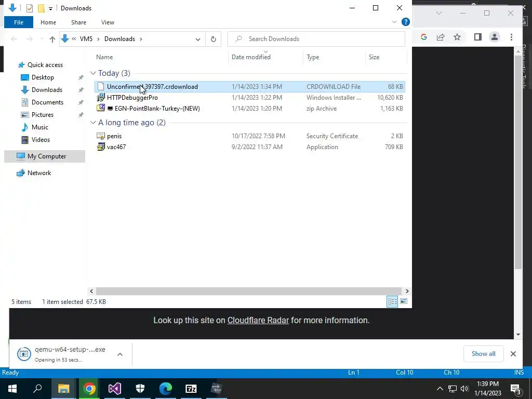Click the horizontal scrollbar right arrow
Image resolution: width=532 pixels, height=399 pixels.
coord(407,291)
